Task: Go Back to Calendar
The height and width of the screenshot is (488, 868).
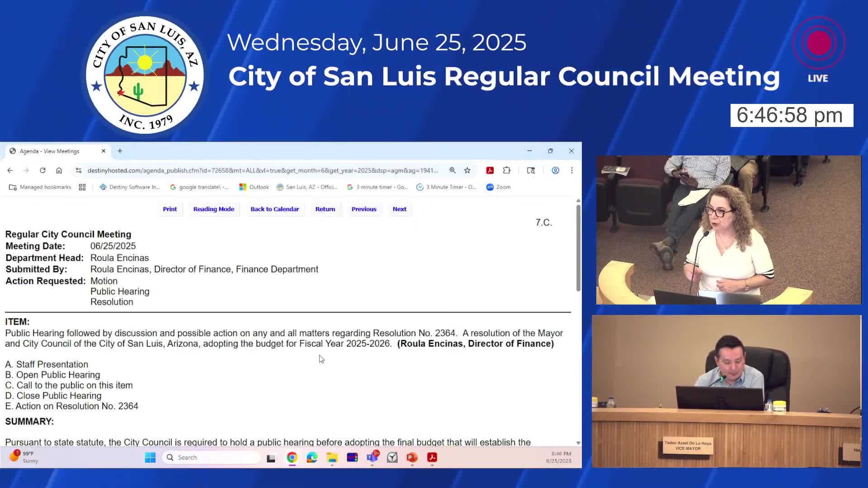Action: (275, 209)
